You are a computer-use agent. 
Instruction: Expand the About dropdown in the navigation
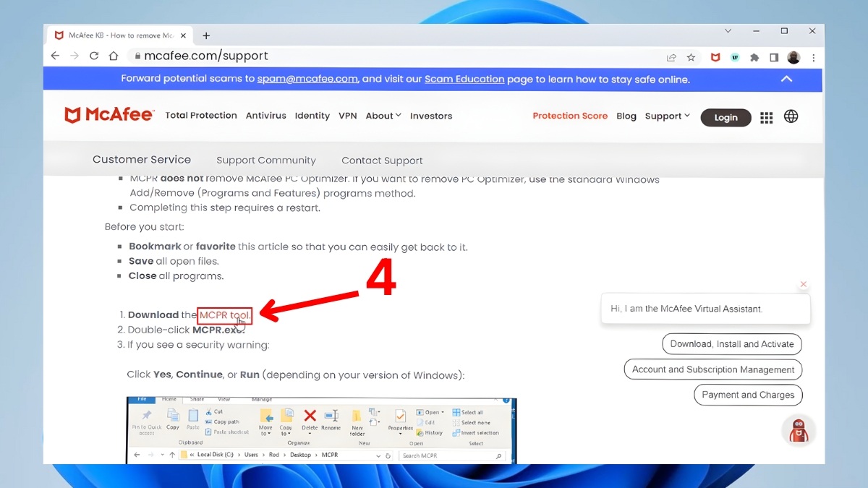pos(383,115)
